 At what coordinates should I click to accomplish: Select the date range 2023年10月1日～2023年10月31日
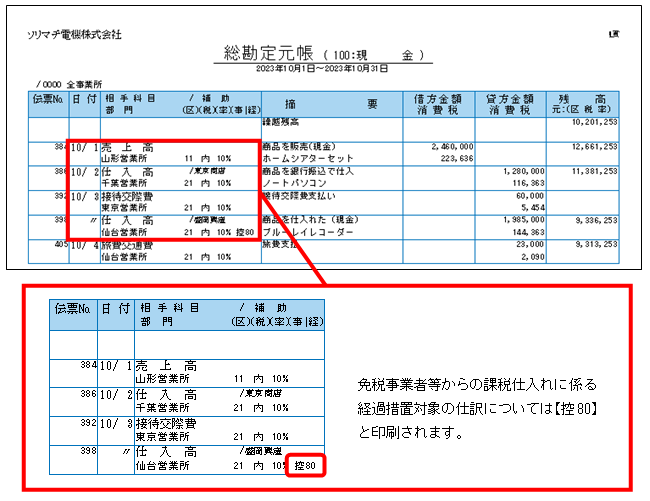(x=322, y=68)
